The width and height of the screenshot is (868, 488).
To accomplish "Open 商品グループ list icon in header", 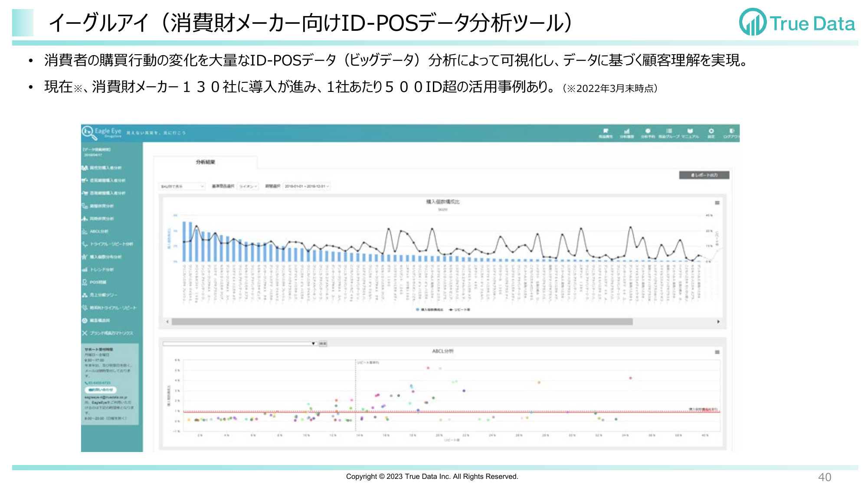I will coord(669,131).
